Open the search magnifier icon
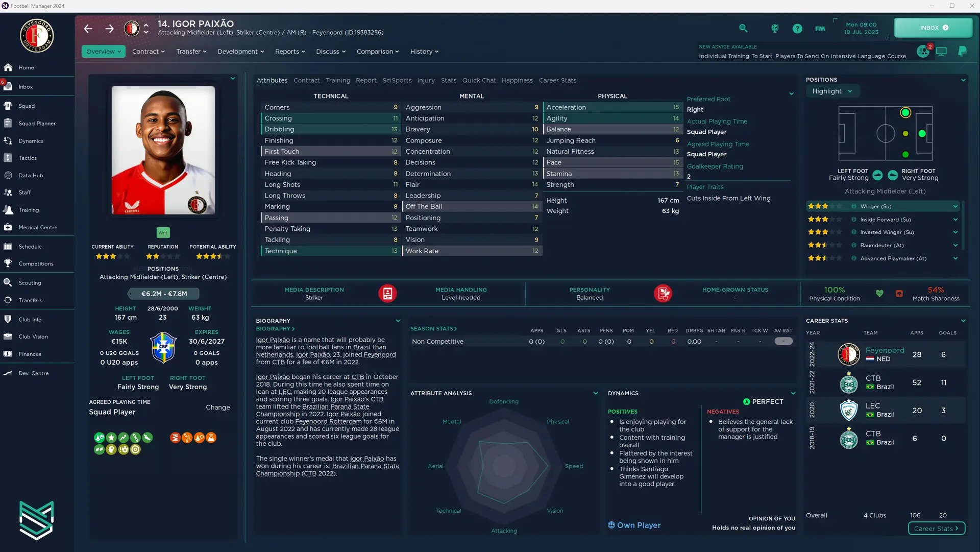The image size is (980, 552). (x=743, y=29)
